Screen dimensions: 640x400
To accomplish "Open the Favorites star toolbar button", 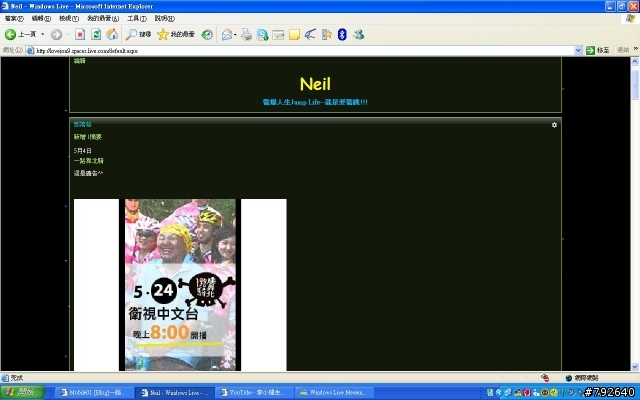I will (x=176, y=35).
